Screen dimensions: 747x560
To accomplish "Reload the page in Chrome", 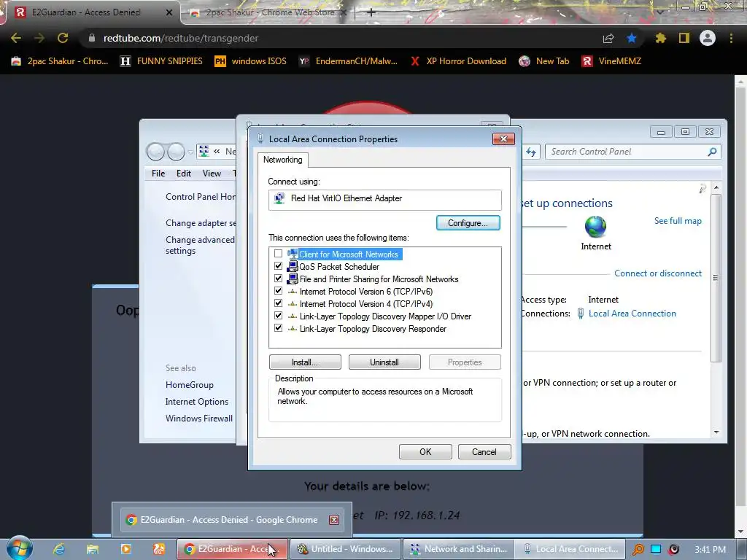I will pyautogui.click(x=63, y=38).
